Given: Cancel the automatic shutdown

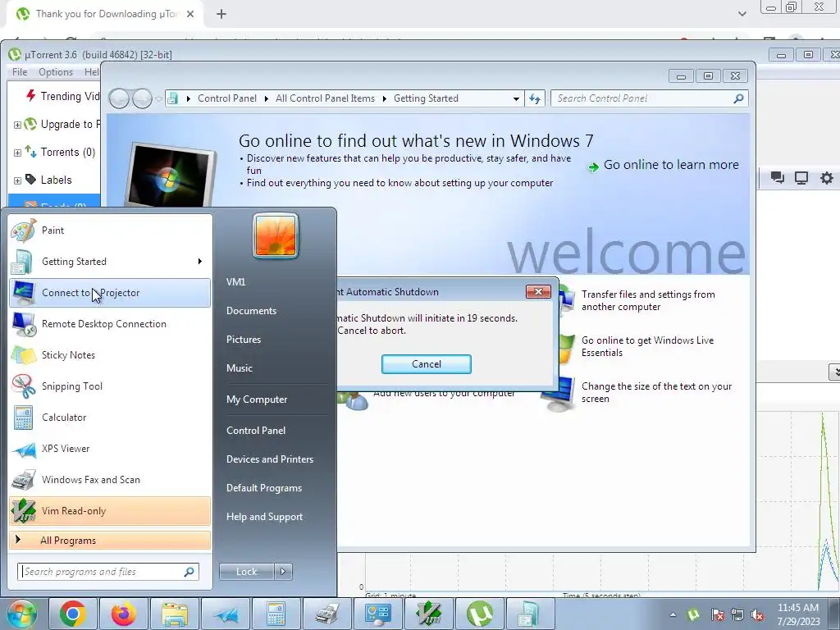Looking at the screenshot, I should [427, 364].
